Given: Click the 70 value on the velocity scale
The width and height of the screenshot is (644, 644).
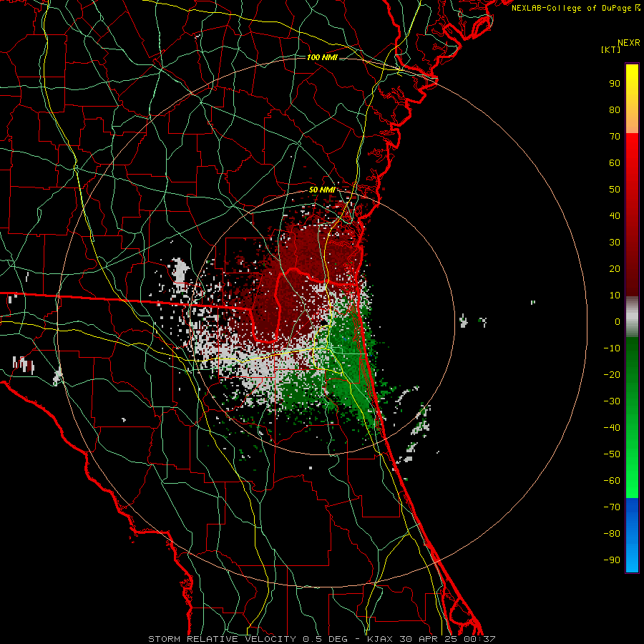Looking at the screenshot, I should (615, 137).
